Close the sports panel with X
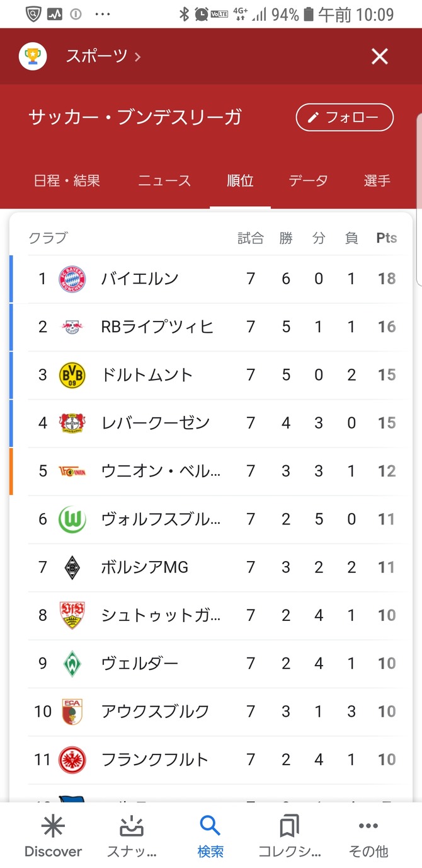Screen dimensions: 422x868 coord(379,57)
